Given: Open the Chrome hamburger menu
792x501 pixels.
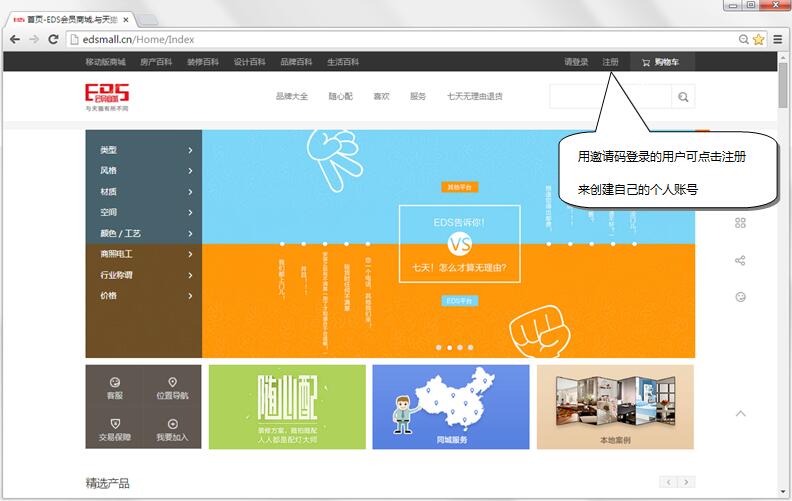Looking at the screenshot, I should pos(778,39).
